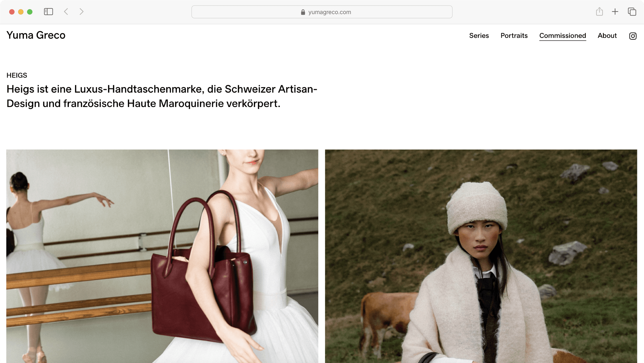Viewport: 644px width, 363px height.
Task: Go to Yuma Greco home
Action: coord(36,35)
